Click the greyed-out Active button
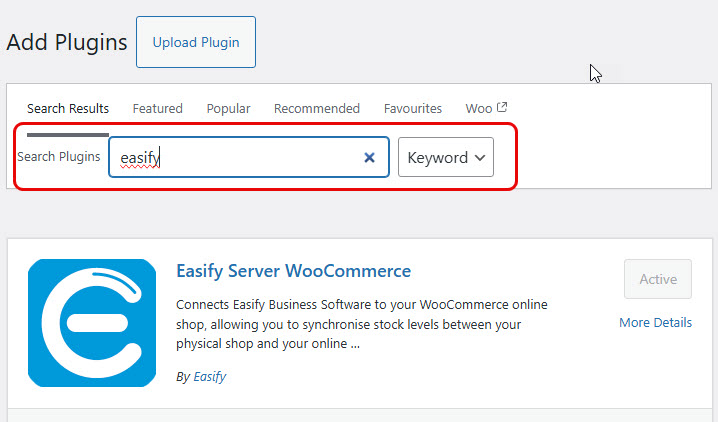718x422 pixels. (657, 279)
